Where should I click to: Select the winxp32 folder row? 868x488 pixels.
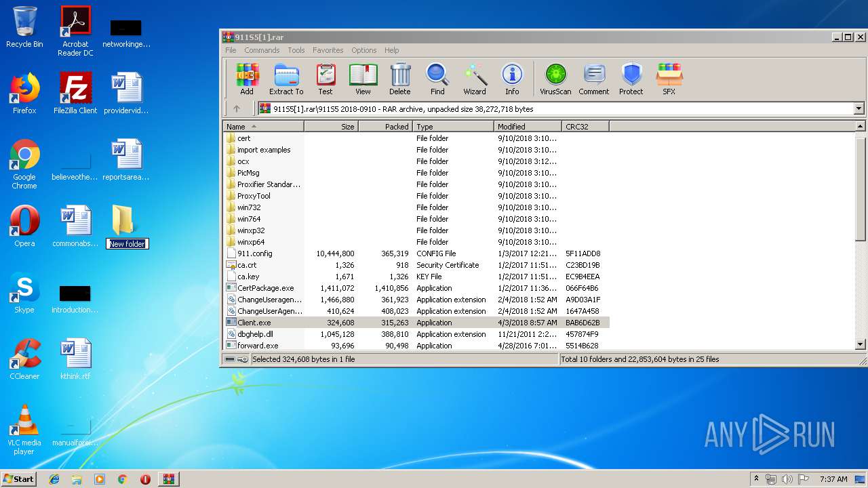tap(416, 230)
